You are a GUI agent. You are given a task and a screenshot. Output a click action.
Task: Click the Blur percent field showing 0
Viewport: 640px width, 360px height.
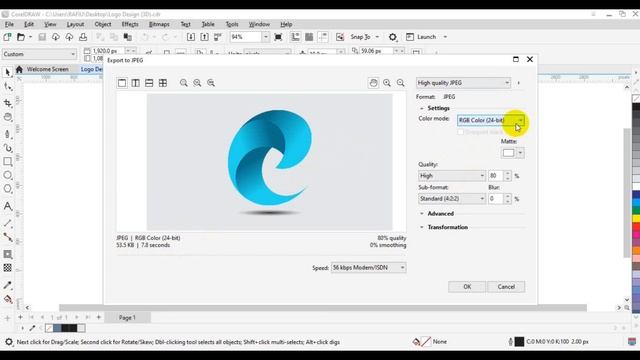(x=496, y=198)
